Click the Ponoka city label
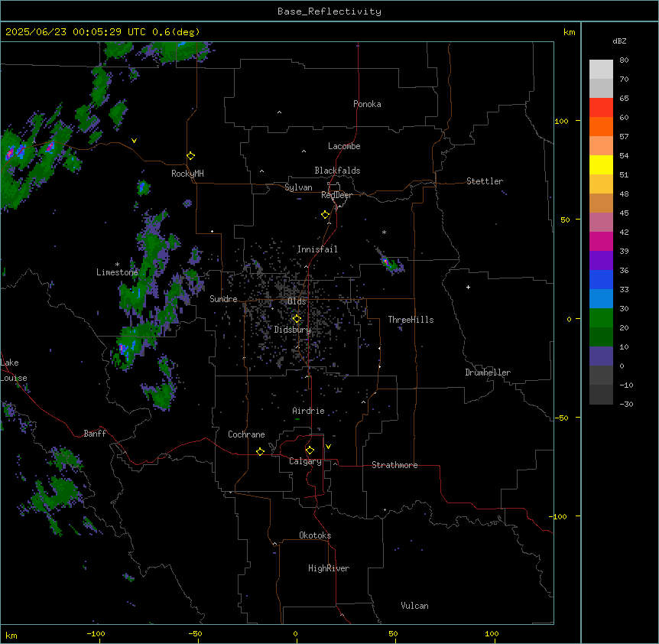This screenshot has height=644, width=659. tap(367, 104)
